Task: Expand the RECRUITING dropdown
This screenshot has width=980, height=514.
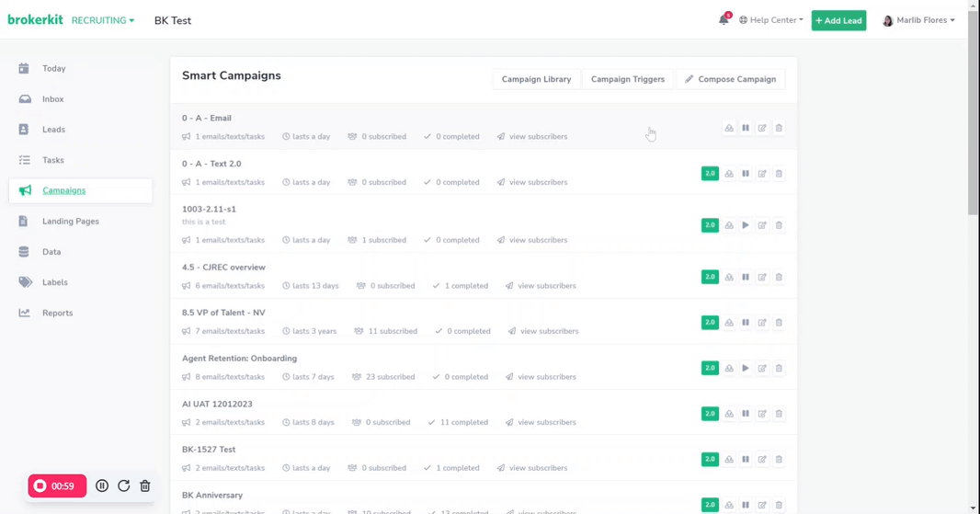Action: point(103,20)
